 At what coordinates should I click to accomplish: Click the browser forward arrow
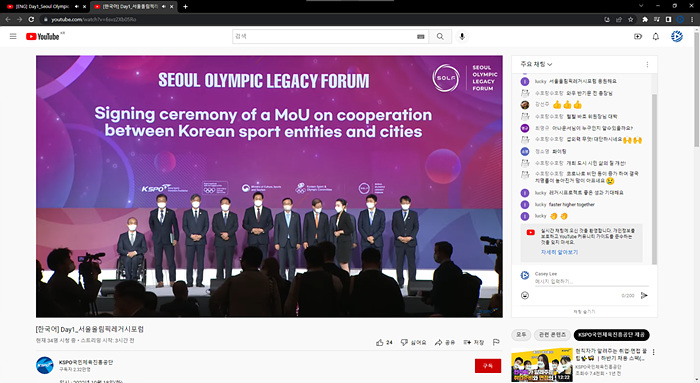[19, 19]
